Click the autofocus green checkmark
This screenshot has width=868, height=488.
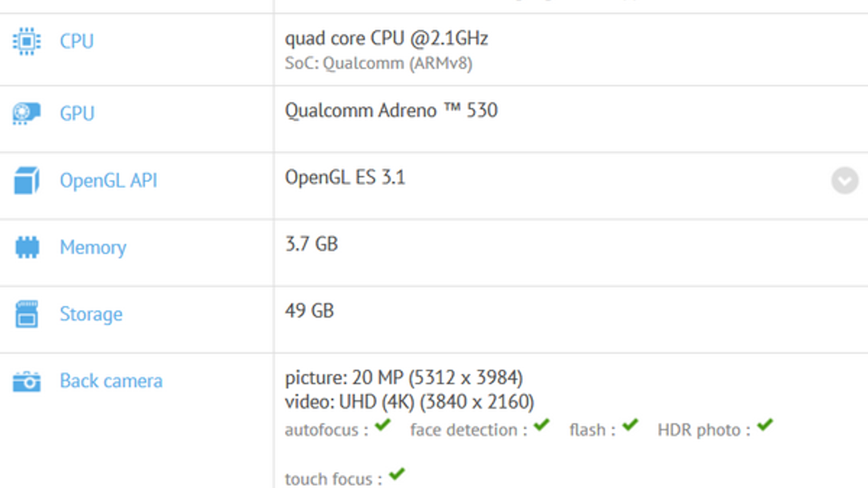[382, 425]
